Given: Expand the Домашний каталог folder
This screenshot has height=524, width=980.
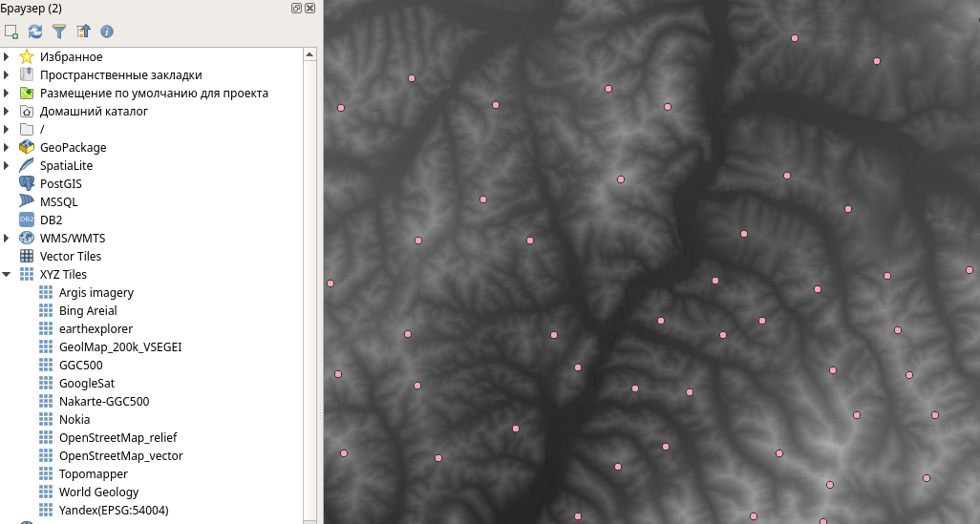Looking at the screenshot, I should (x=7, y=112).
